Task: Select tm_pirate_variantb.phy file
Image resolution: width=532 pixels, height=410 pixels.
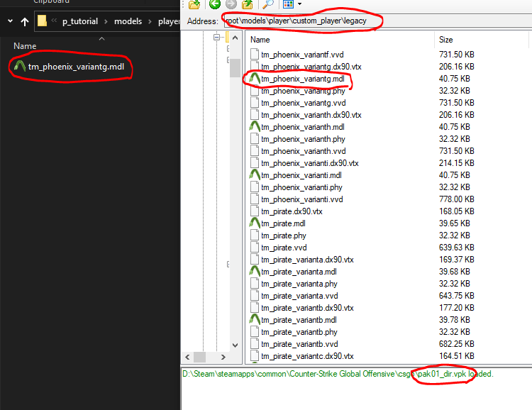Action: pyautogui.click(x=299, y=332)
